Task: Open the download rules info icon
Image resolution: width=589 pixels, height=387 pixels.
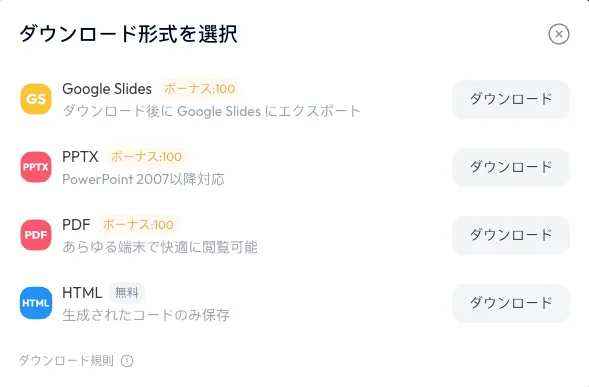Action: (x=127, y=361)
